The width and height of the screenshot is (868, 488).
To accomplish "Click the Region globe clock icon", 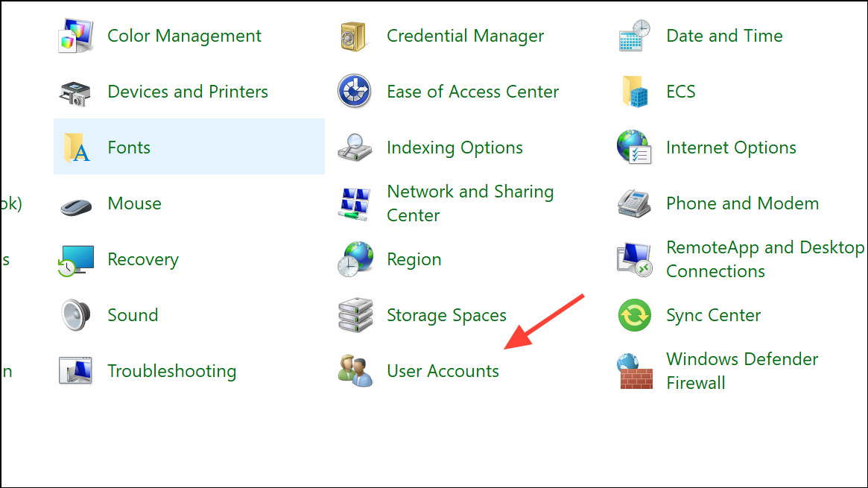I will pos(355,259).
